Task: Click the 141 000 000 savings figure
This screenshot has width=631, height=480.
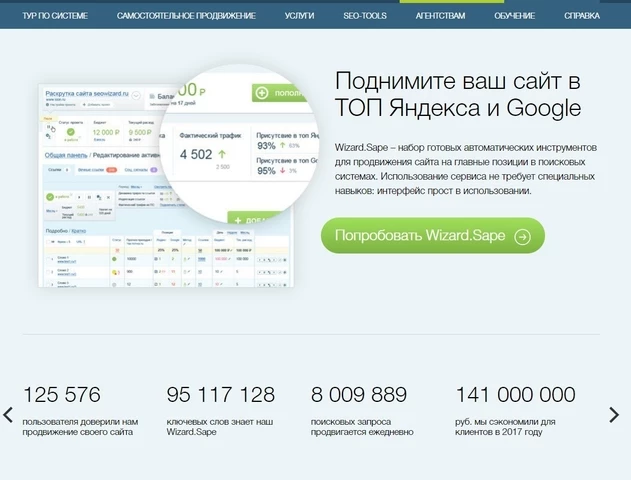Action: pyautogui.click(x=516, y=394)
